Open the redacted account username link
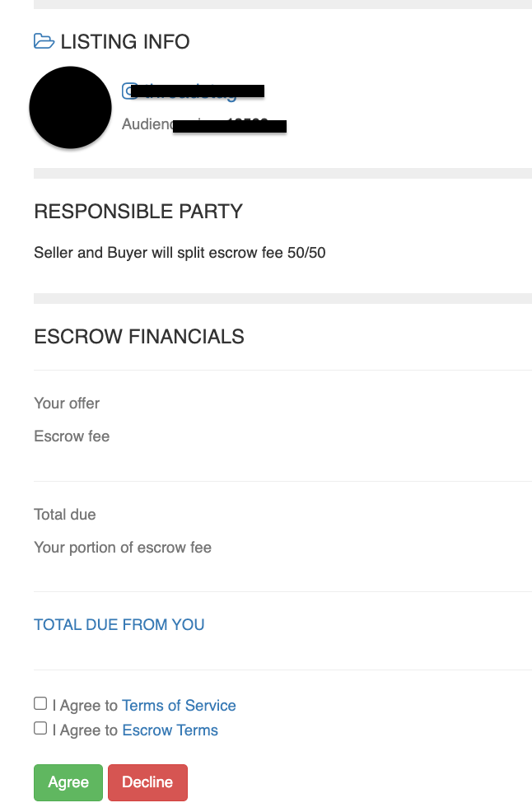 click(x=198, y=91)
